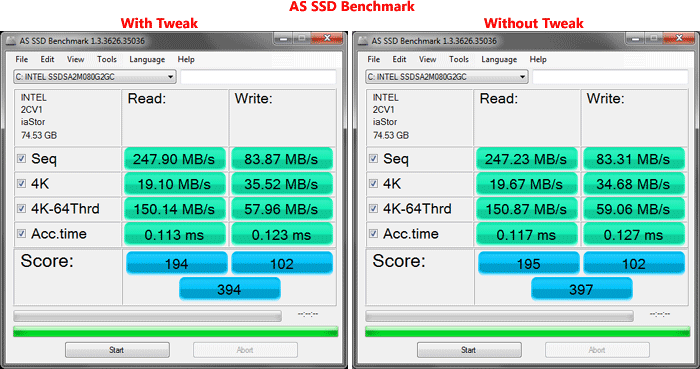Select the 150.14 MB/s read result
Screen dimensions: 700x369
(175, 209)
